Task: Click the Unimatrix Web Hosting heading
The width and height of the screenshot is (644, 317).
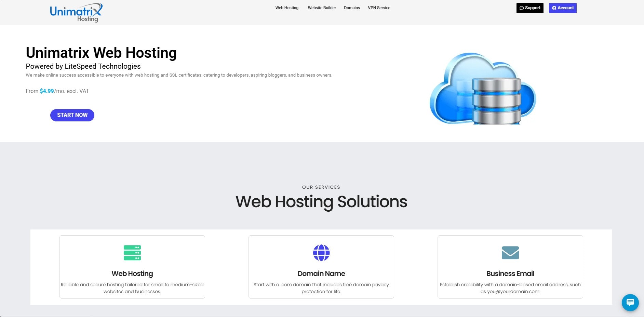Action: pyautogui.click(x=101, y=52)
